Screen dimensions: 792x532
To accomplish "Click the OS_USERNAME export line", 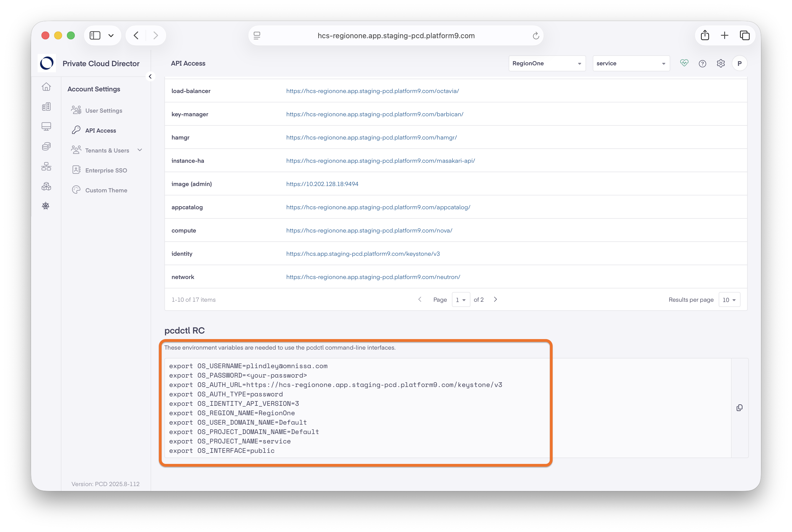I will coord(248,366).
